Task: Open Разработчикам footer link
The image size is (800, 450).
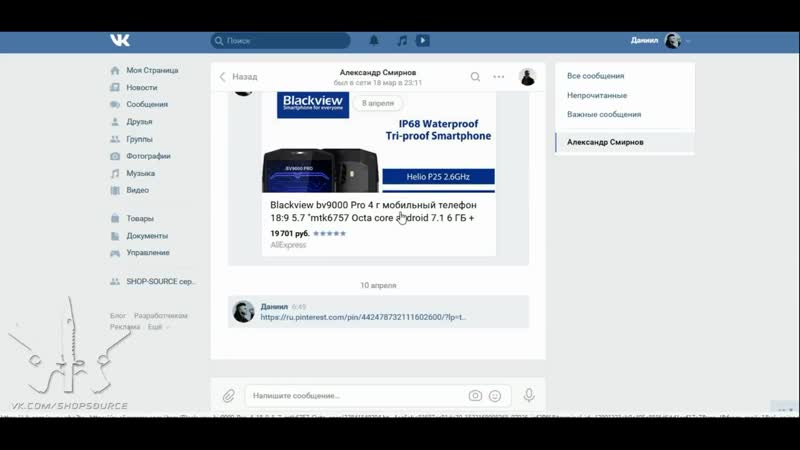Action: click(161, 316)
